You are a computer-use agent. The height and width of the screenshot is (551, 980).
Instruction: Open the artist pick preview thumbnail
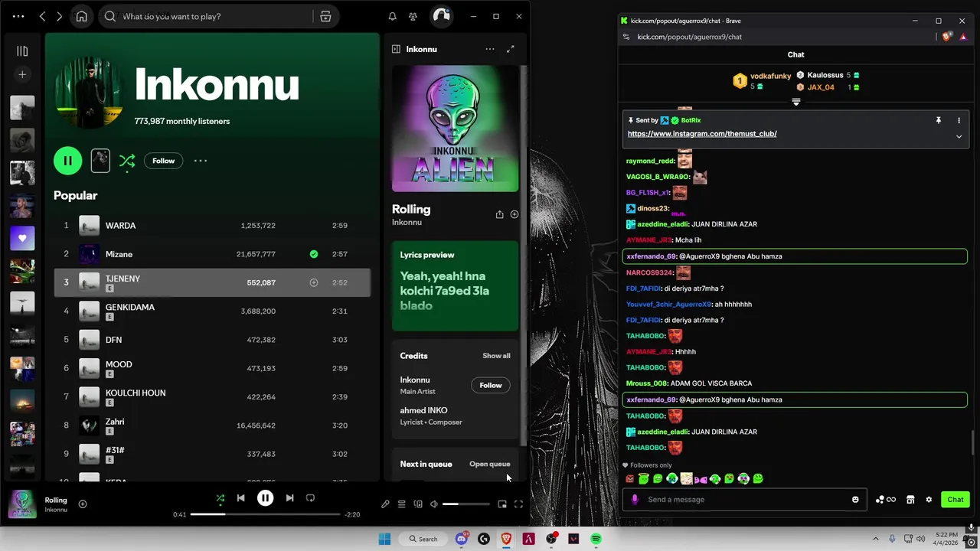[x=100, y=160]
